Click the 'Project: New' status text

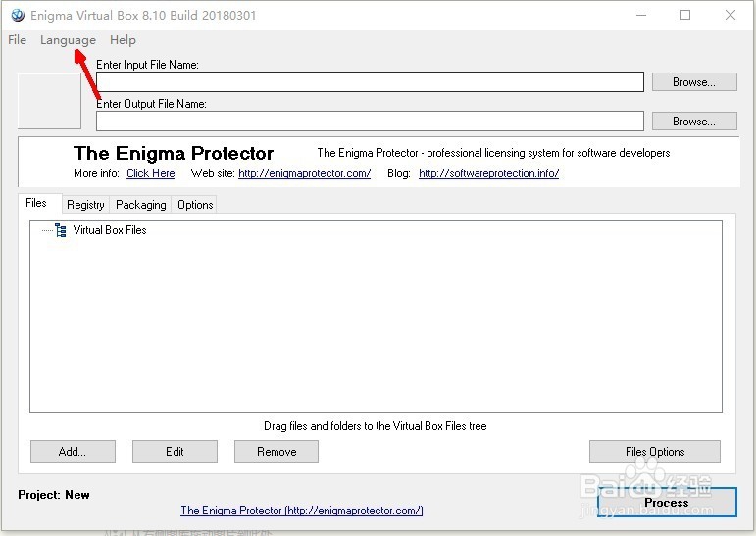coord(54,495)
